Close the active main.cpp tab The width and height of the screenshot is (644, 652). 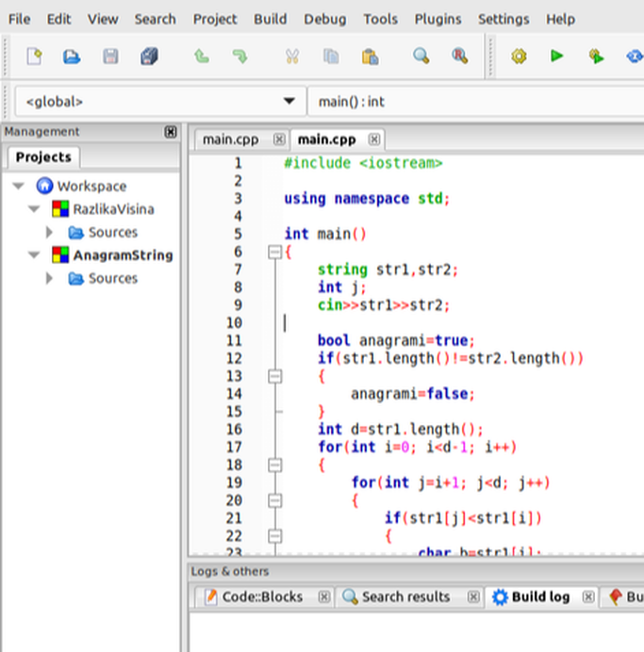tap(374, 139)
